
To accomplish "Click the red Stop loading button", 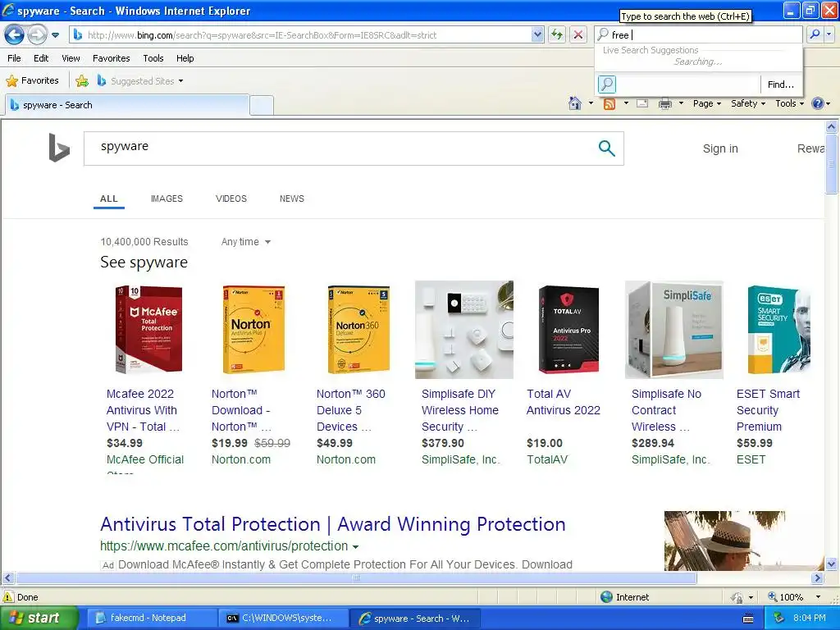I will tap(578, 35).
